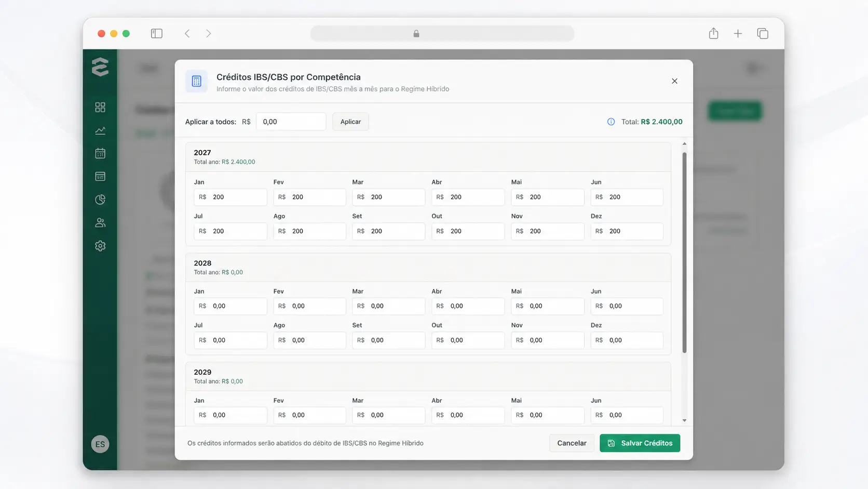Open a new tab with plus icon

738,33
